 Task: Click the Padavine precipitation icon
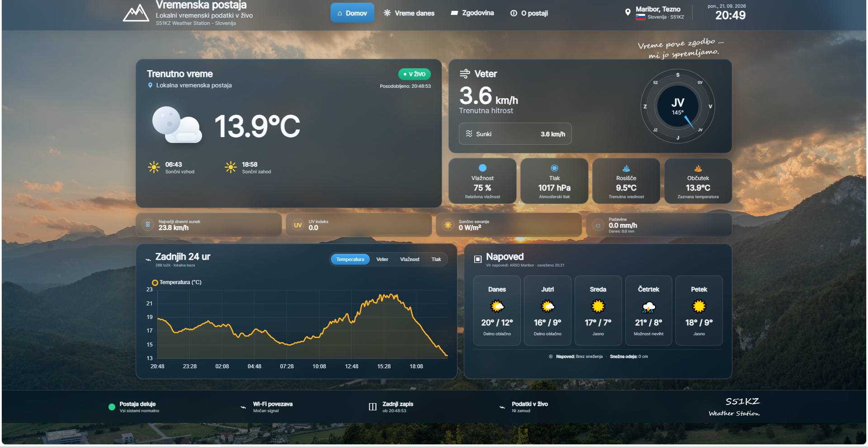click(x=598, y=225)
